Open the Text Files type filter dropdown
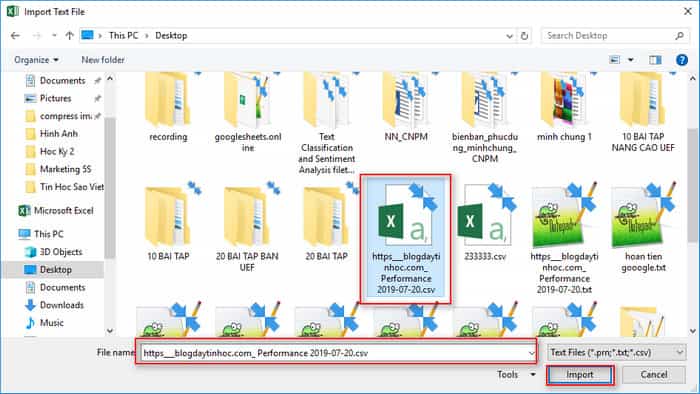Image resolution: width=700 pixels, height=394 pixels. [x=617, y=353]
